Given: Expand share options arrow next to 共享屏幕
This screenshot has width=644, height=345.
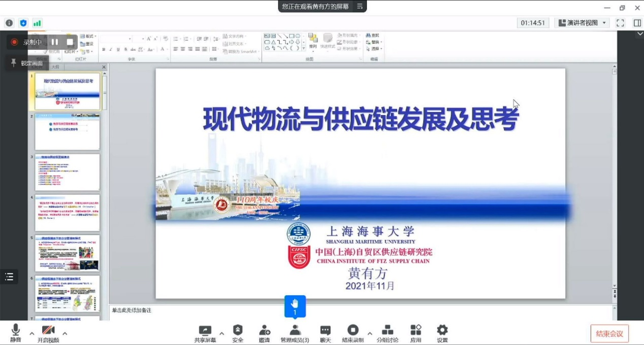Looking at the screenshot, I should point(221,333).
